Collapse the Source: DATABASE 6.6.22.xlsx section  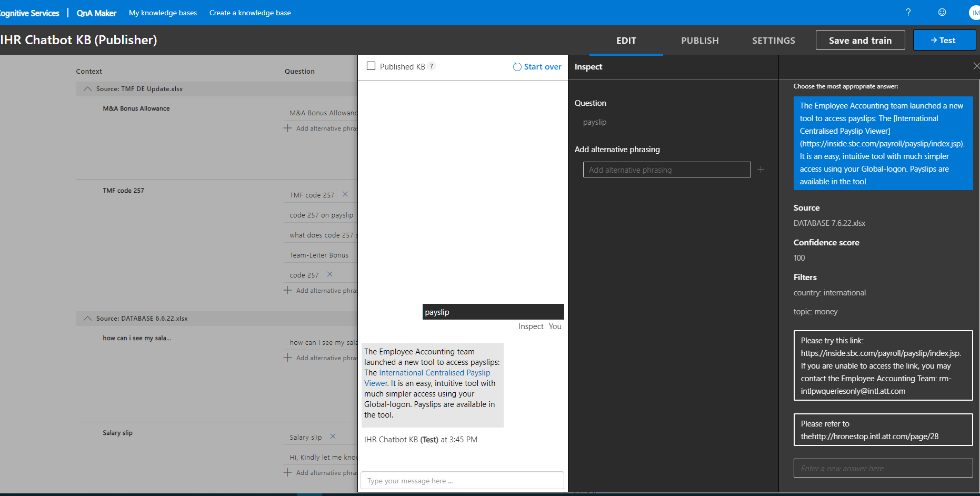pos(87,318)
